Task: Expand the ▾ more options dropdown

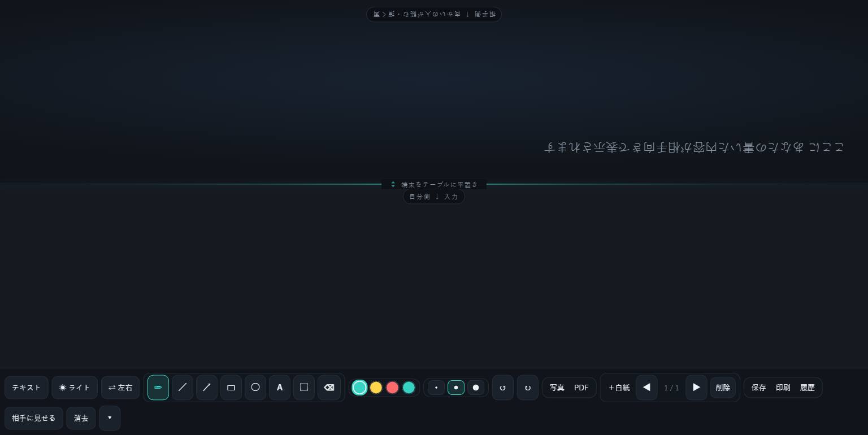Action: [x=110, y=418]
